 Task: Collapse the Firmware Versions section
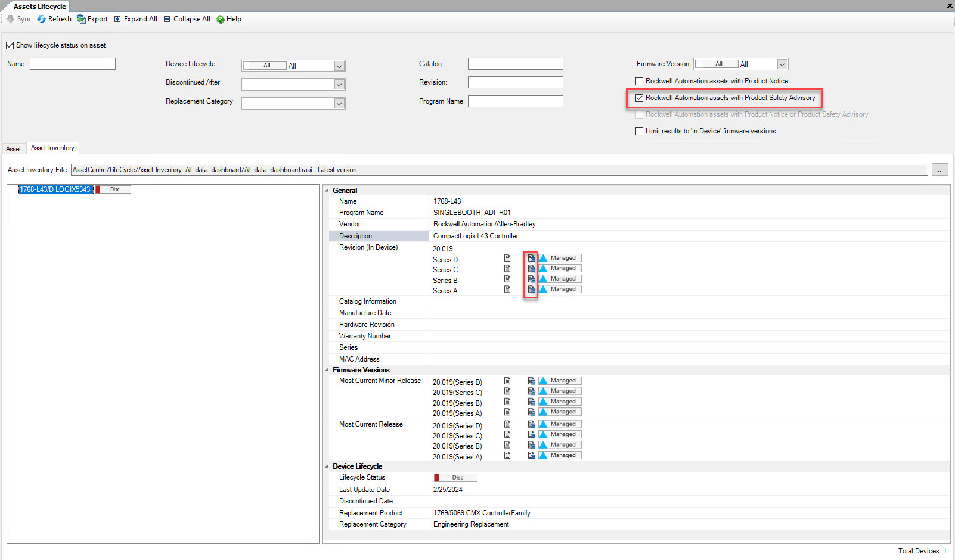click(327, 370)
